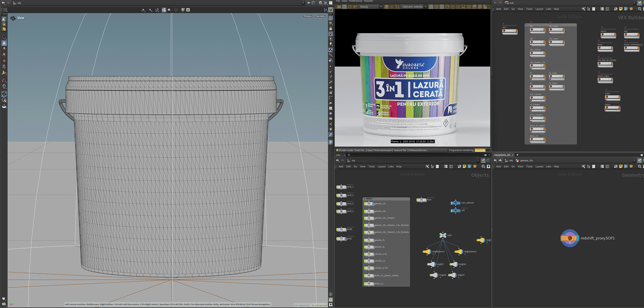Image resolution: width=644 pixels, height=308 pixels.
Task: Activate the red magnet snapping tool
Action: coord(4,81)
